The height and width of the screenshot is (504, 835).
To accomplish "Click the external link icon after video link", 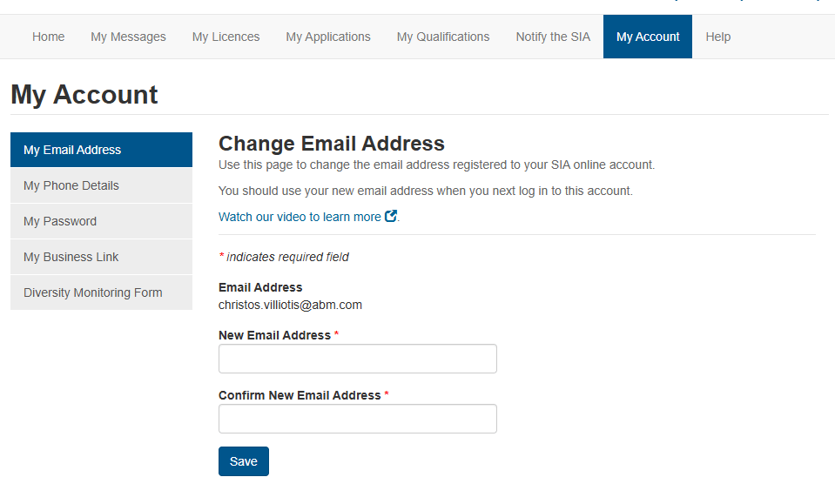I will pos(391,216).
